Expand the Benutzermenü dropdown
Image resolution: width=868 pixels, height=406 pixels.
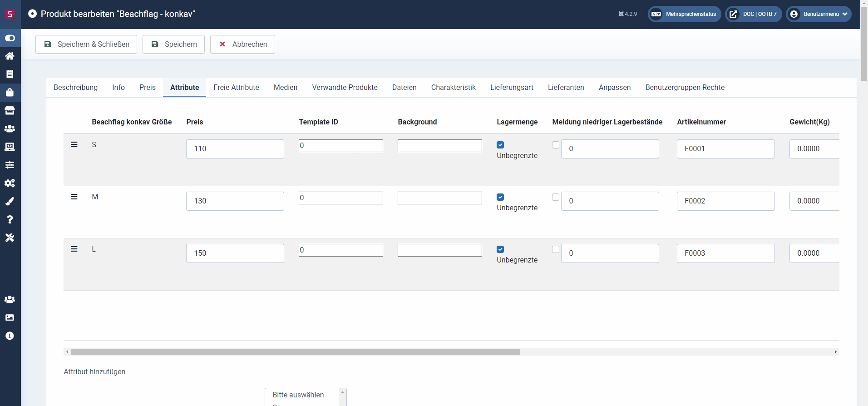819,14
